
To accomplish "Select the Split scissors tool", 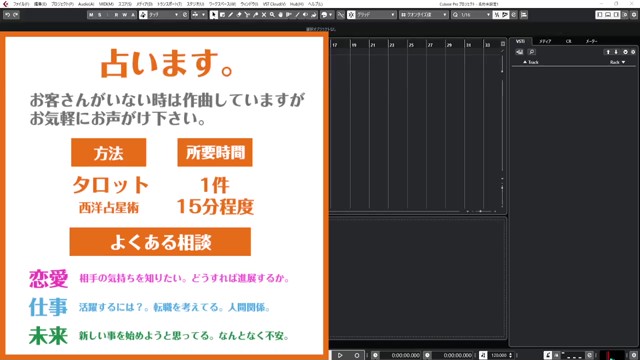I will (247, 15).
